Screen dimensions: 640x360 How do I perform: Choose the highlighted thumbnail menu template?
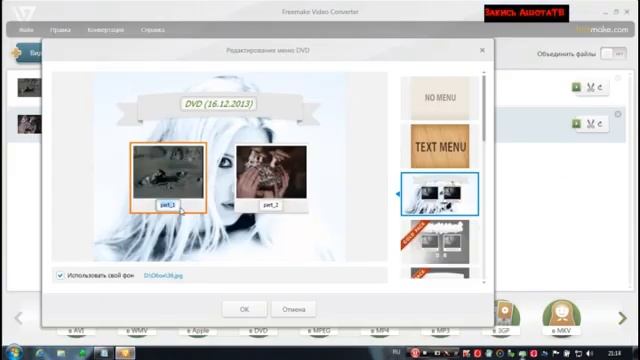(440, 194)
